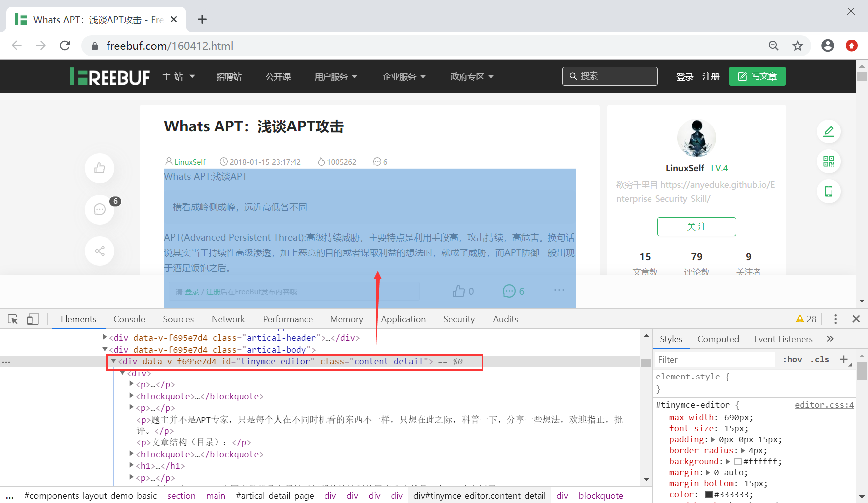Toggle :hov element state panel
This screenshot has width=868, height=503.
(x=792, y=359)
